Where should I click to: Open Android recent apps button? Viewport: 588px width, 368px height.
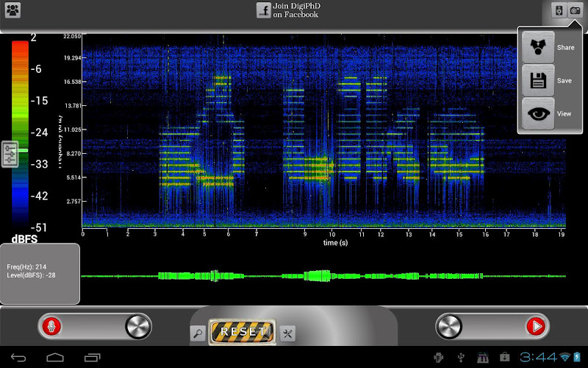click(x=93, y=358)
